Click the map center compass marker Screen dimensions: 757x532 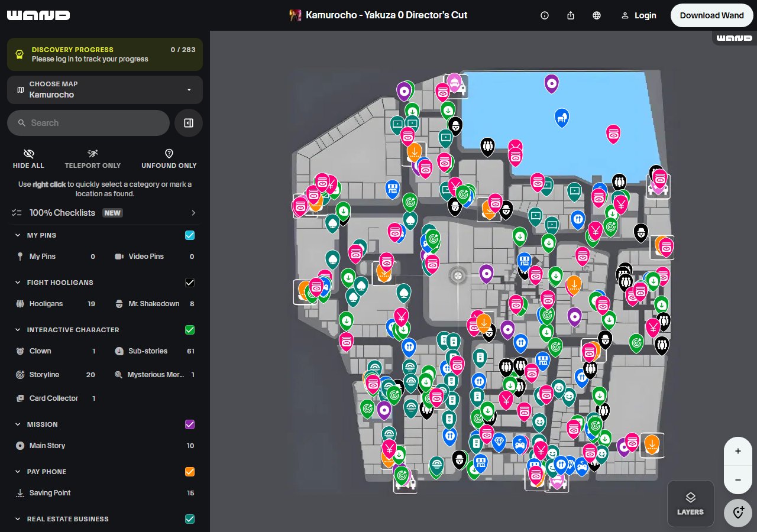458,275
